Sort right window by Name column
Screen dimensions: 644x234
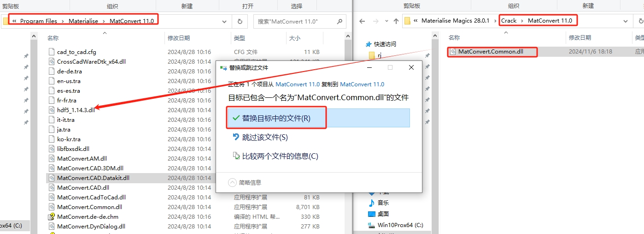tap(454, 37)
